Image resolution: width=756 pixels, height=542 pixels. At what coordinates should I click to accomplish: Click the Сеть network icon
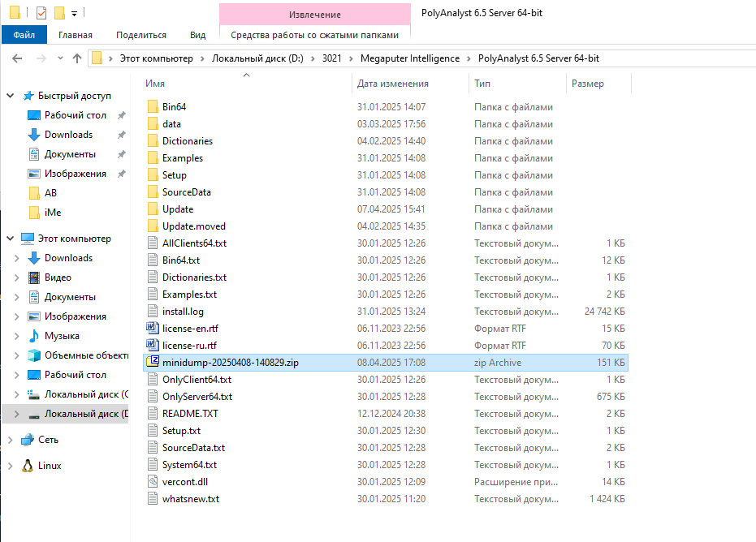tap(28, 440)
